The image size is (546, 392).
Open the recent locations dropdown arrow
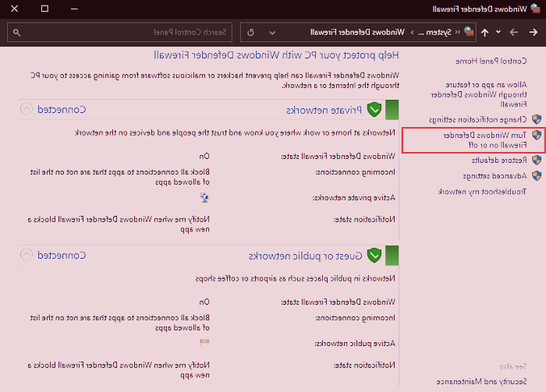[498, 33]
